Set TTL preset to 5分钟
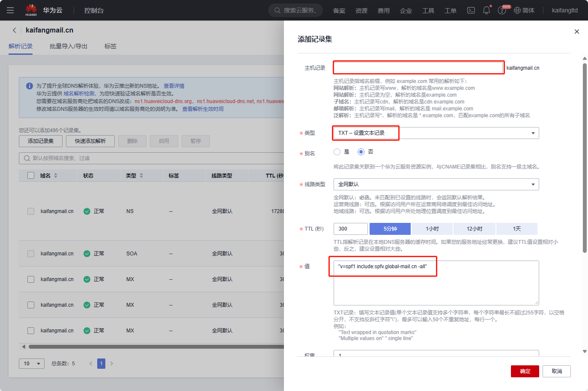 pos(390,229)
